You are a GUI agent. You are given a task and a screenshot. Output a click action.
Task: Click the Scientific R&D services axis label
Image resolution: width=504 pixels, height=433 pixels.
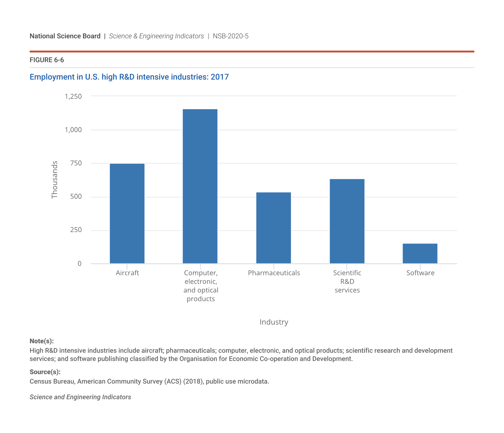347,281
